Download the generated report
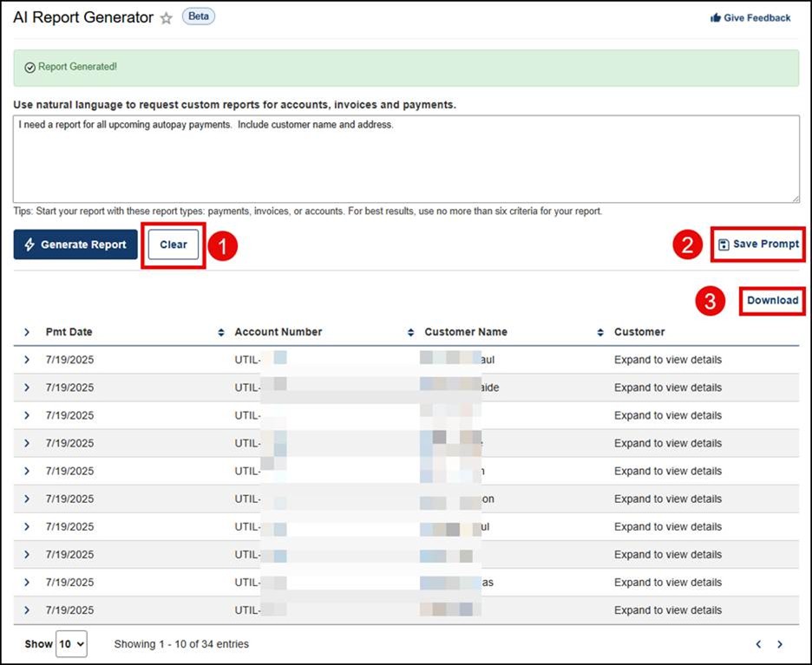Image resolution: width=812 pixels, height=665 pixels. [x=772, y=301]
